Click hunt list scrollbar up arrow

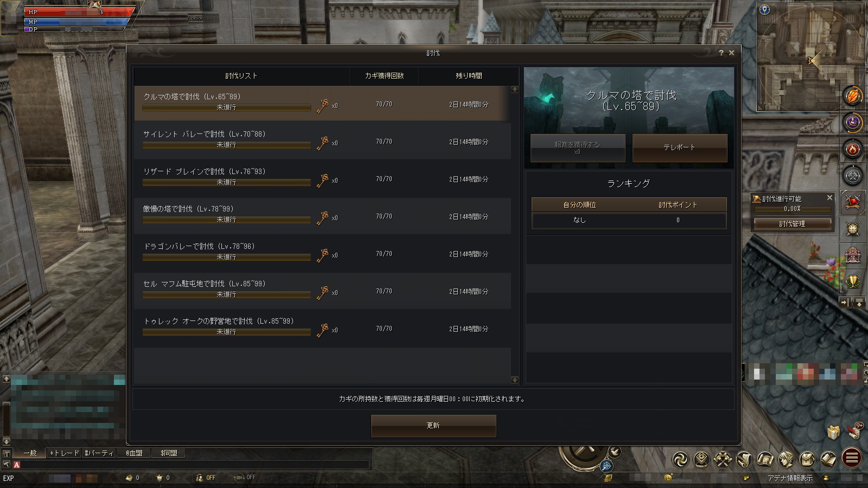coord(515,89)
